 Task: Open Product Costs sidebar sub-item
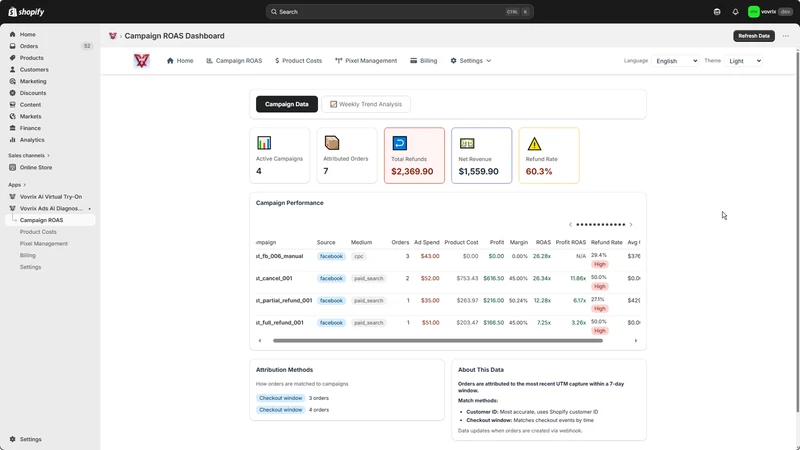(x=38, y=232)
